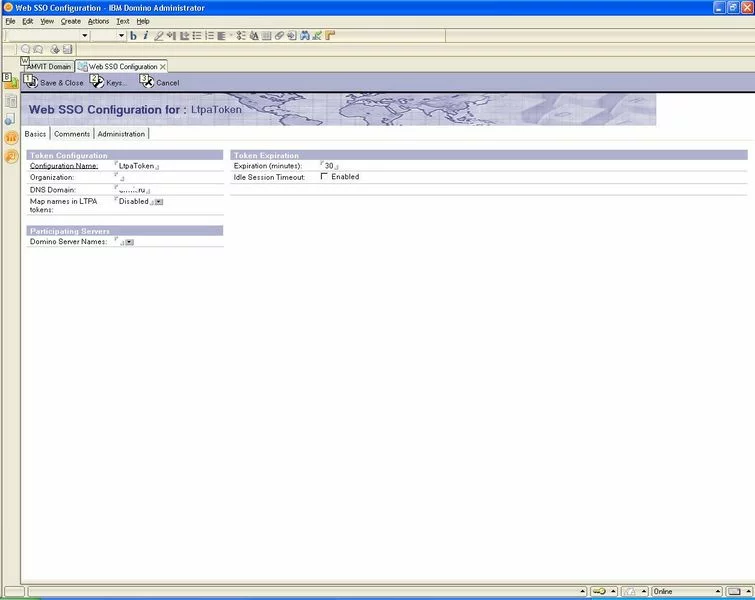
Task: Click the Expiration minutes field
Action: click(x=329, y=166)
